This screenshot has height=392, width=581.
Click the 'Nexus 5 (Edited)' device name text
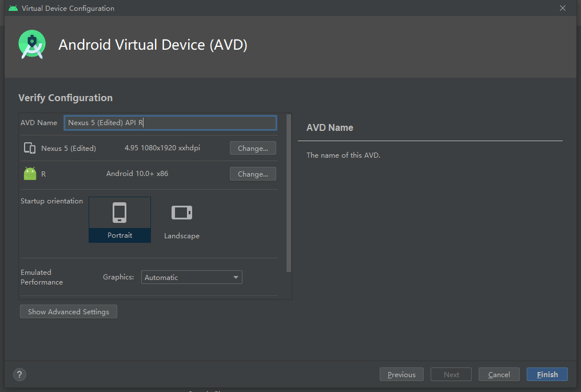69,148
